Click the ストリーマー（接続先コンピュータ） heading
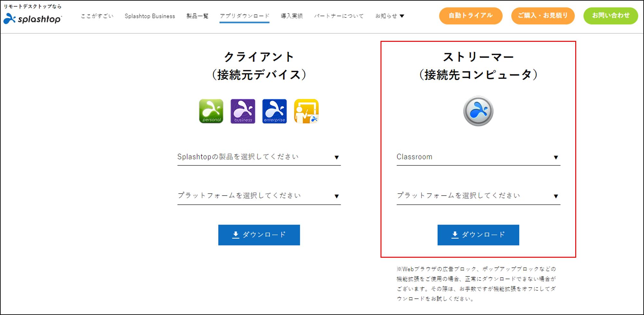 coord(478,66)
